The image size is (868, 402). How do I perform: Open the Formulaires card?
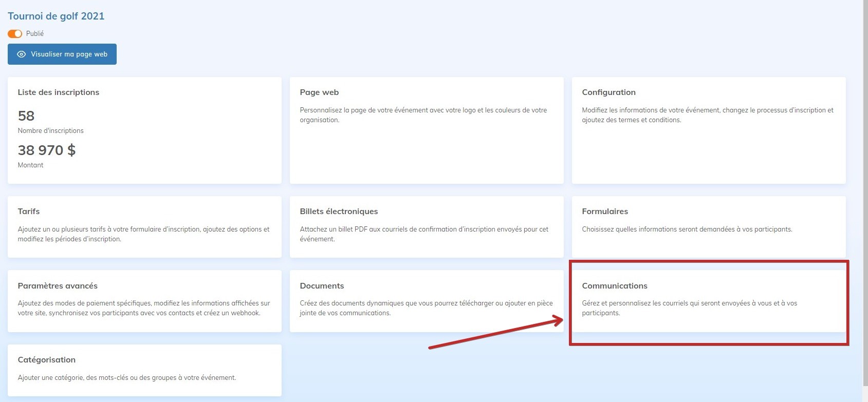click(709, 227)
